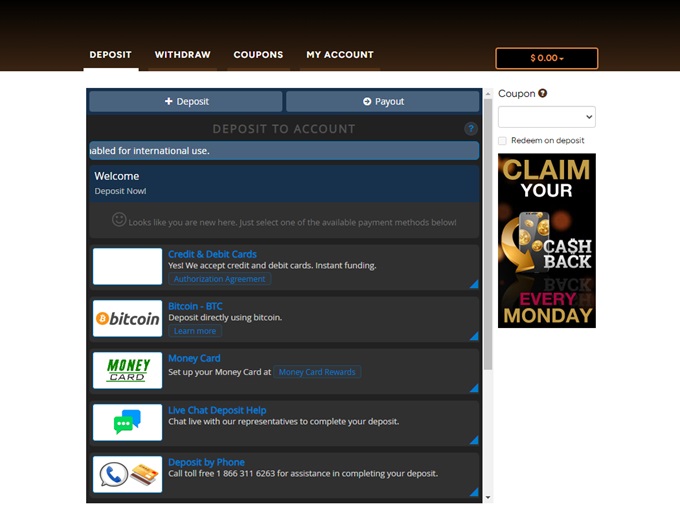680x511 pixels.
Task: Switch to the Coupons tab
Action: tap(258, 55)
